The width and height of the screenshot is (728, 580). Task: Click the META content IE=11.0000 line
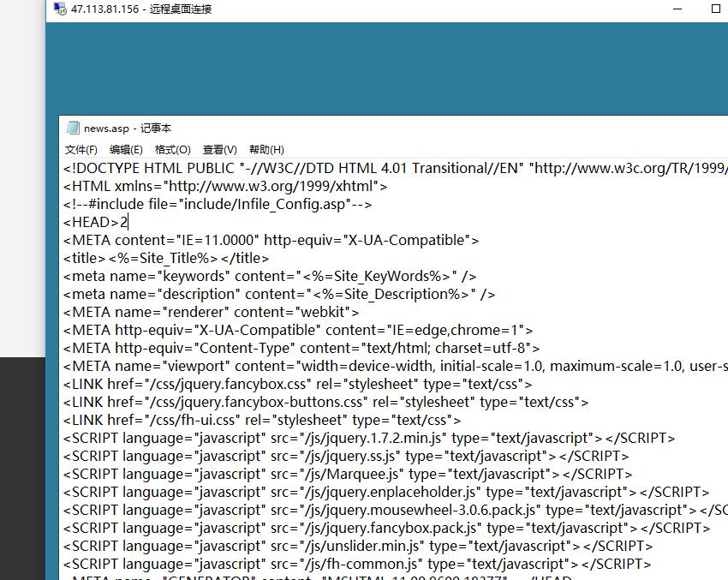[x=272, y=240]
